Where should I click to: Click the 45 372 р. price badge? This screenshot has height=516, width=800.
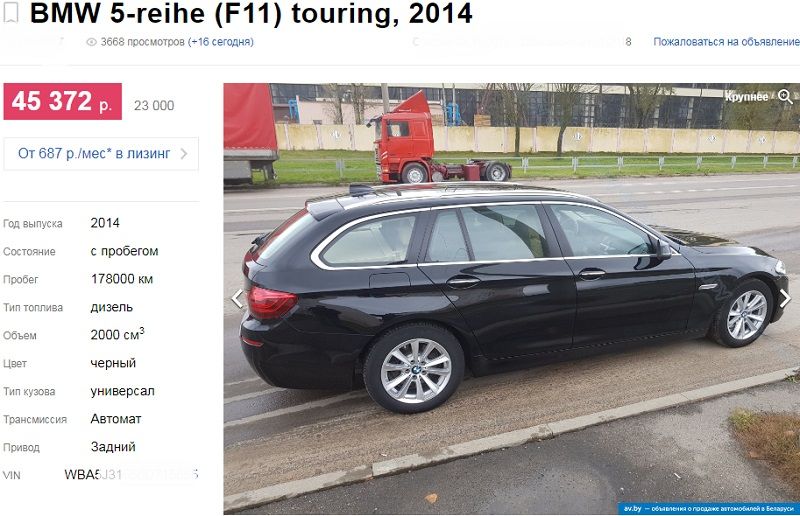(x=62, y=102)
